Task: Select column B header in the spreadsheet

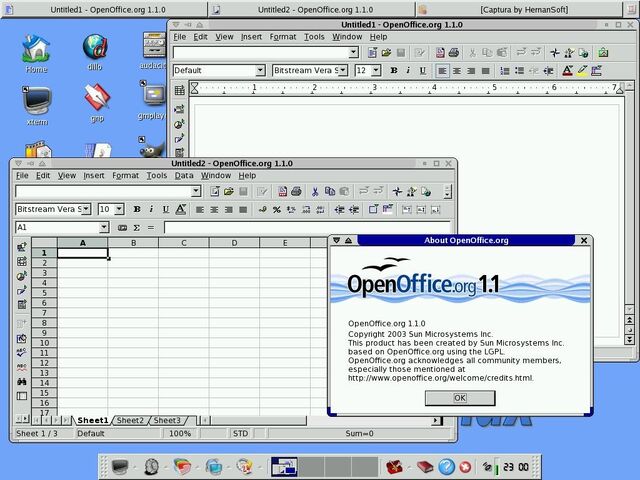Action: [133, 243]
